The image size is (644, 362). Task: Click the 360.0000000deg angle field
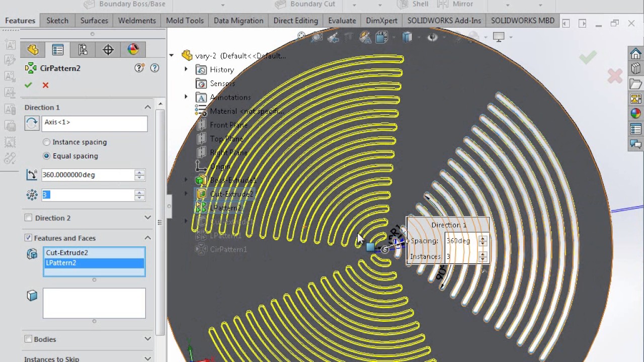88,175
